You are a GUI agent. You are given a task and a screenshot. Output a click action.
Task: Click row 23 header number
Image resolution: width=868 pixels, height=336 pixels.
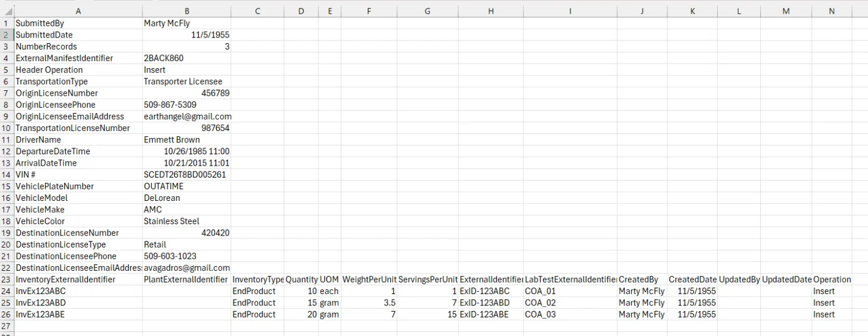(7, 279)
